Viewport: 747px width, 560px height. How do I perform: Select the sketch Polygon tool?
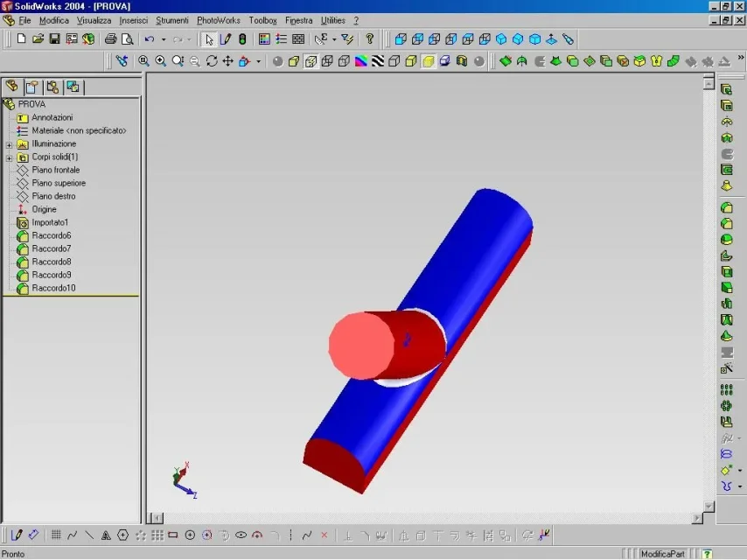(123, 535)
